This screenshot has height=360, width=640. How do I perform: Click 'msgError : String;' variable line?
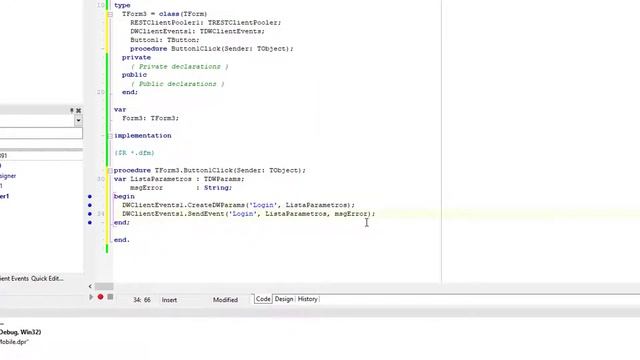pyautogui.click(x=181, y=188)
